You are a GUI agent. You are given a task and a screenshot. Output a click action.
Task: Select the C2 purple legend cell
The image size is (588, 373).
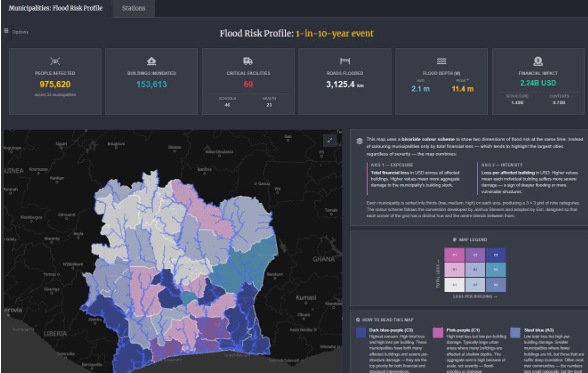(475, 255)
